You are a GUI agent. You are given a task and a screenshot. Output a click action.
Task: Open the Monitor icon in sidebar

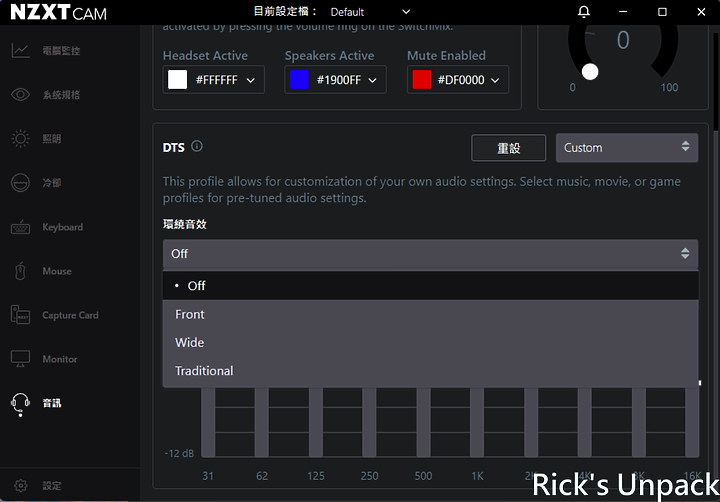click(x=21, y=359)
